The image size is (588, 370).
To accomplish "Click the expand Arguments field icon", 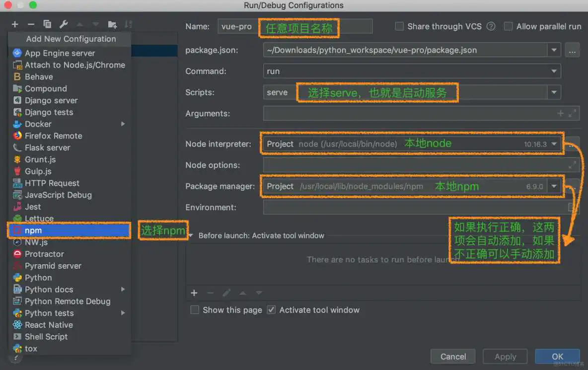I will tap(573, 113).
